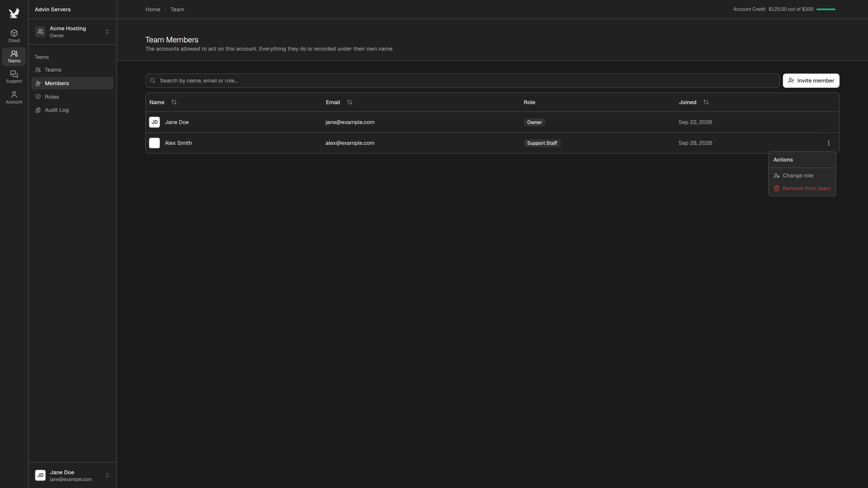Sort the table by Joined date

coord(706,102)
